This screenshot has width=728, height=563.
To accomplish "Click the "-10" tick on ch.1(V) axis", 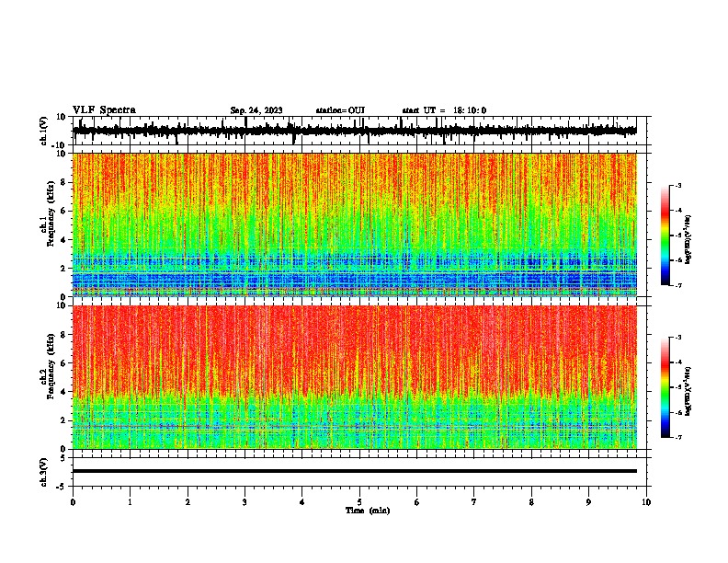I will click(60, 145).
